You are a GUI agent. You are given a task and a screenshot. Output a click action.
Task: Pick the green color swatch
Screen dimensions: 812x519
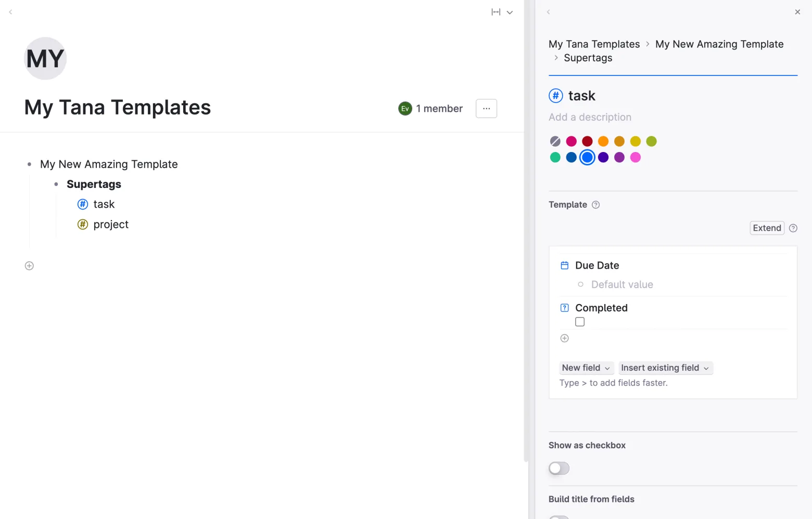click(x=555, y=157)
